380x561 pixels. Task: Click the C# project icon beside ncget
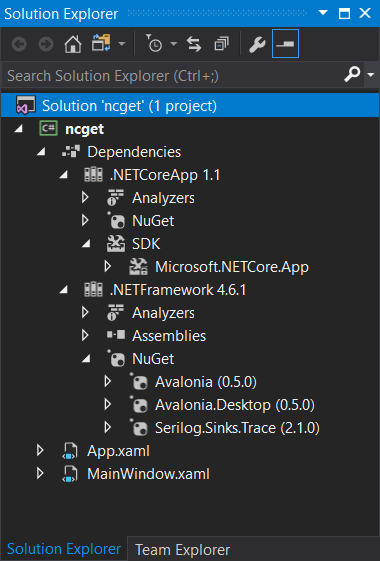[48, 128]
